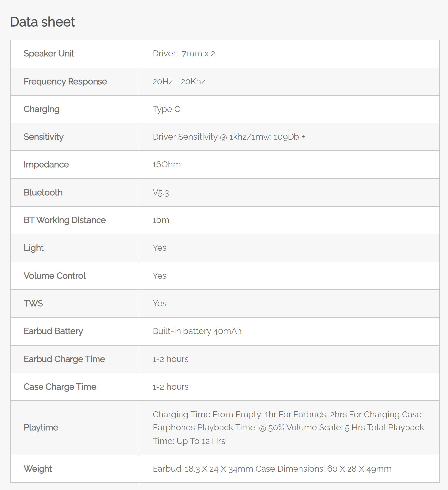Select the Speaker Unit row label
The width and height of the screenshot is (448, 490).
point(49,54)
